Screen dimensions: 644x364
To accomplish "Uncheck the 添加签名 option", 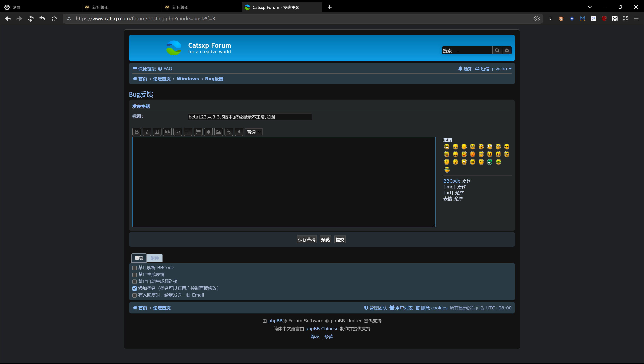I will click(x=135, y=289).
